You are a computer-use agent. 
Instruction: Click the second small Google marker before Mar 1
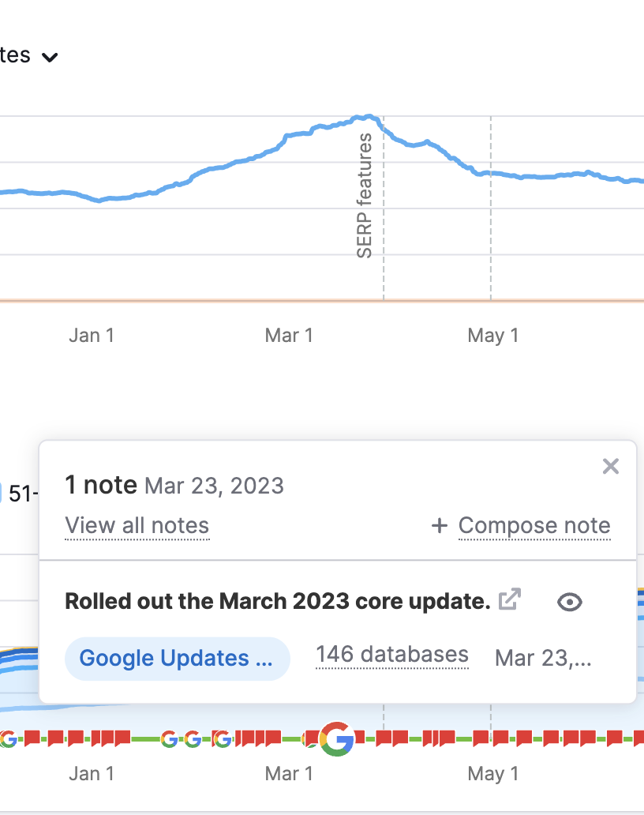[193, 738]
